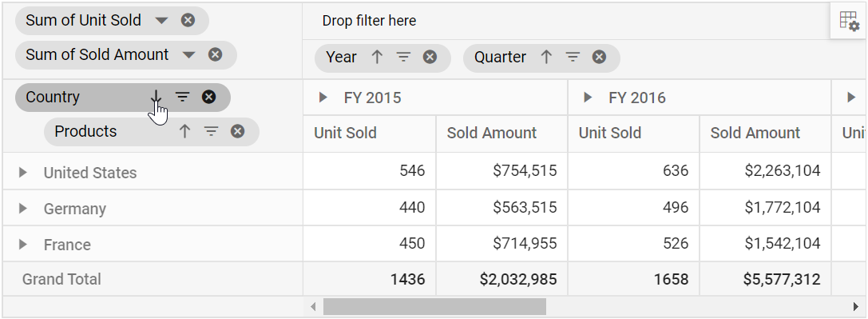Toggle sort order on Country field
868x319 pixels.
coord(156,97)
